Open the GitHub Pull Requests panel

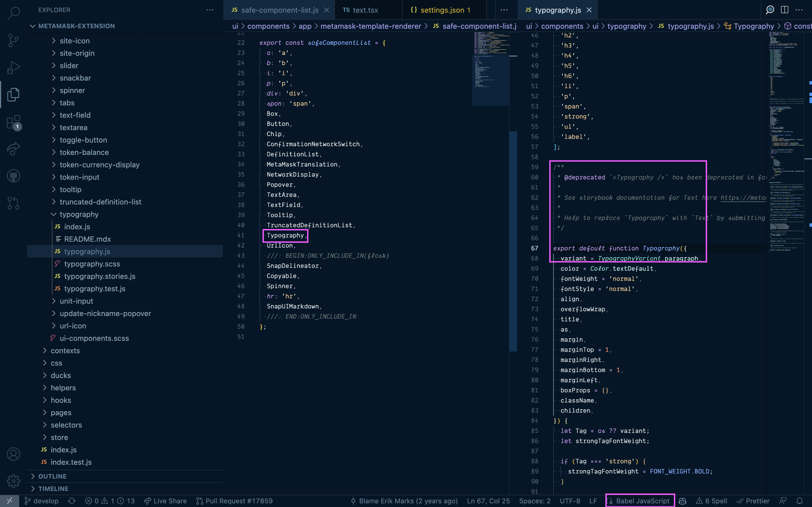coord(13,203)
